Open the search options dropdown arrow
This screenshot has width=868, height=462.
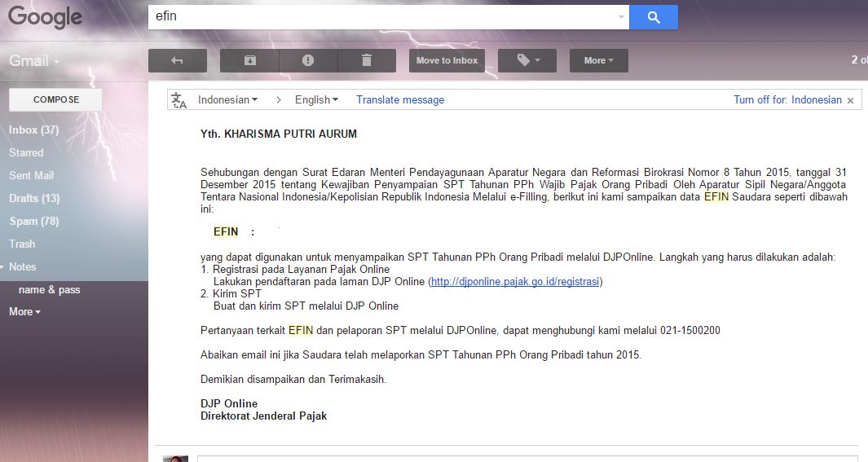(x=621, y=17)
